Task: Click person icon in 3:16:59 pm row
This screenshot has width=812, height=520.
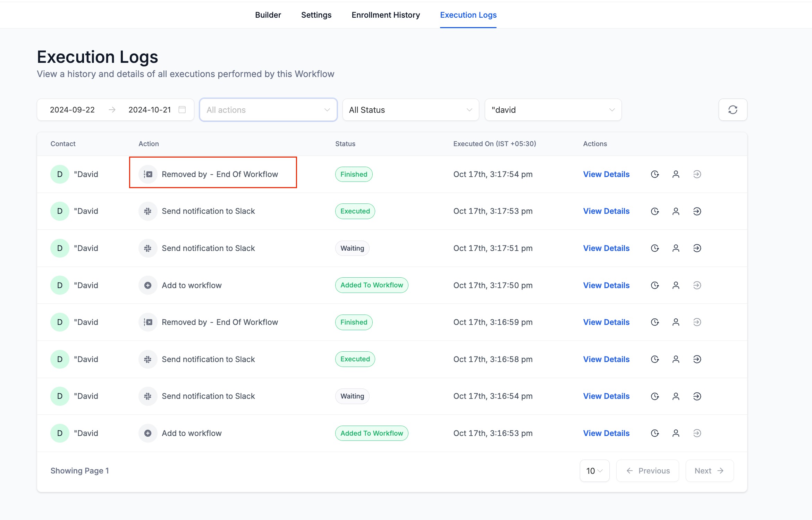Action: 676,322
